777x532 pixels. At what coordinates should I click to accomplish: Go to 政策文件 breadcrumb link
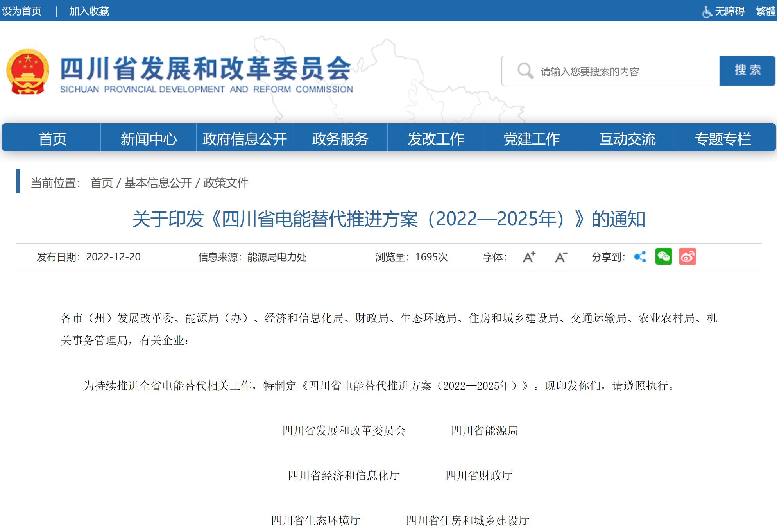pyautogui.click(x=226, y=183)
